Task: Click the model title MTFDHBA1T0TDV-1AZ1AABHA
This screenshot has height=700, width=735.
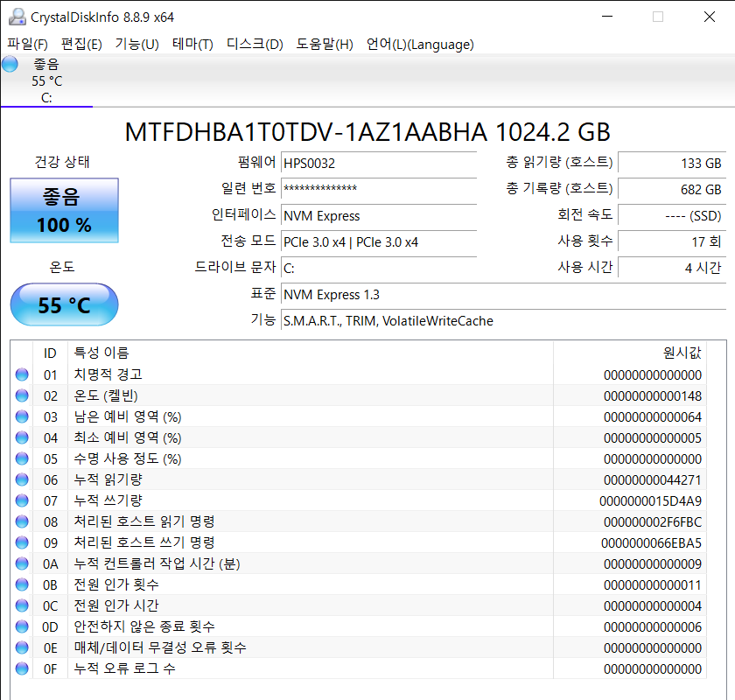Action: [x=305, y=132]
